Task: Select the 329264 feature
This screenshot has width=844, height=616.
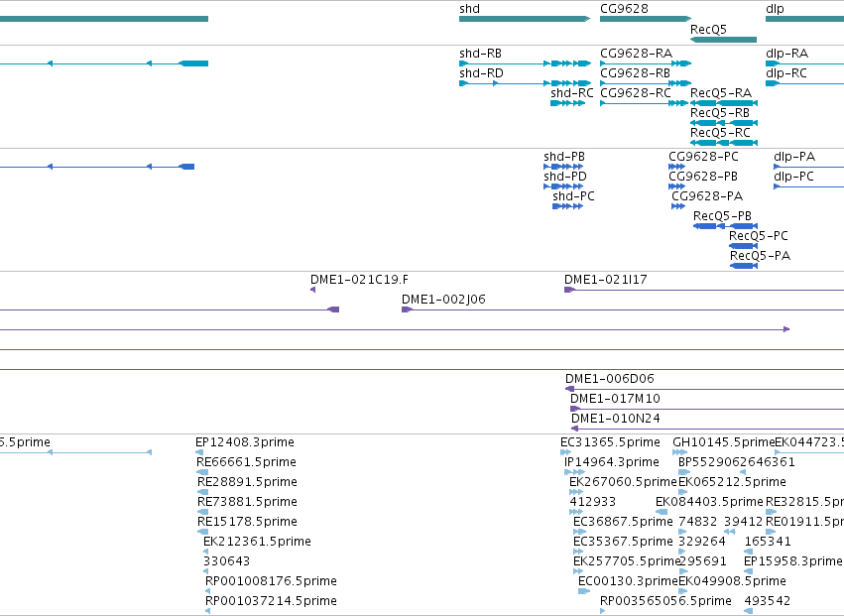Action: point(702,542)
